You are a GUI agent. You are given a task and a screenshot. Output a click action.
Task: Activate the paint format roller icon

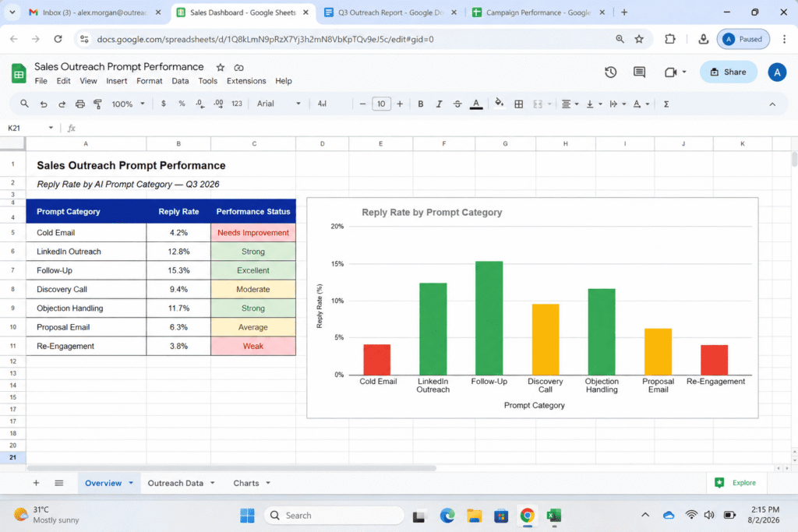(x=97, y=104)
